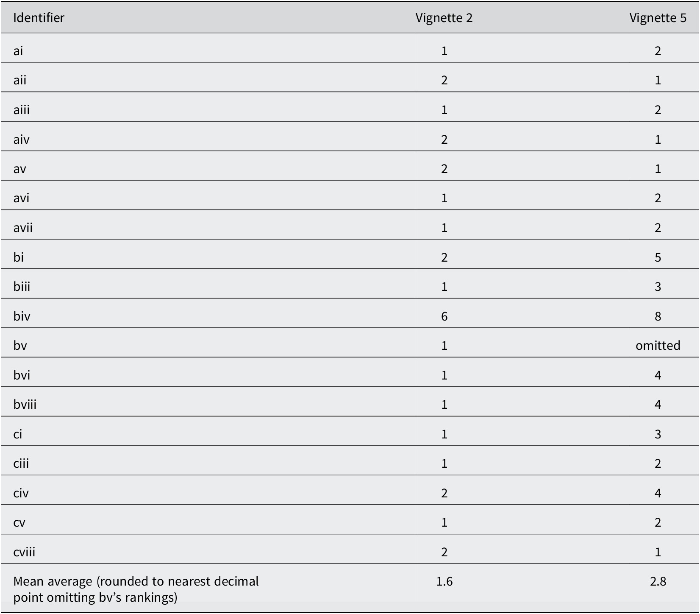The width and height of the screenshot is (700, 614).
Task: Click the Vignette 5 value for row biii
Action: [658, 287]
